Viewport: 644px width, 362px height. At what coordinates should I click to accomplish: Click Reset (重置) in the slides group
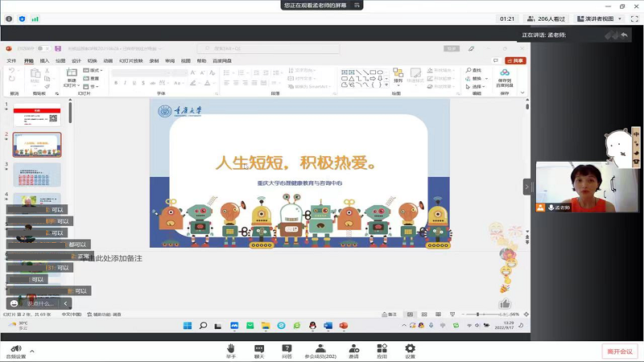tap(92, 78)
